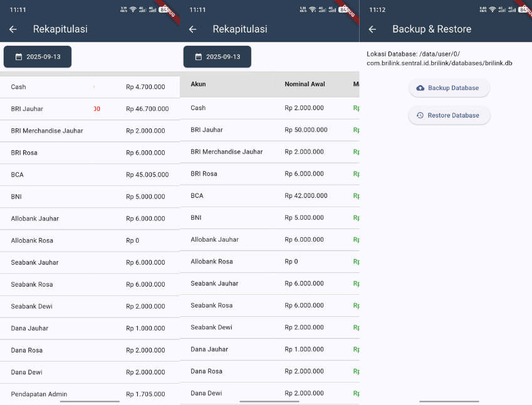Click the history icon on Restore Database

420,116
